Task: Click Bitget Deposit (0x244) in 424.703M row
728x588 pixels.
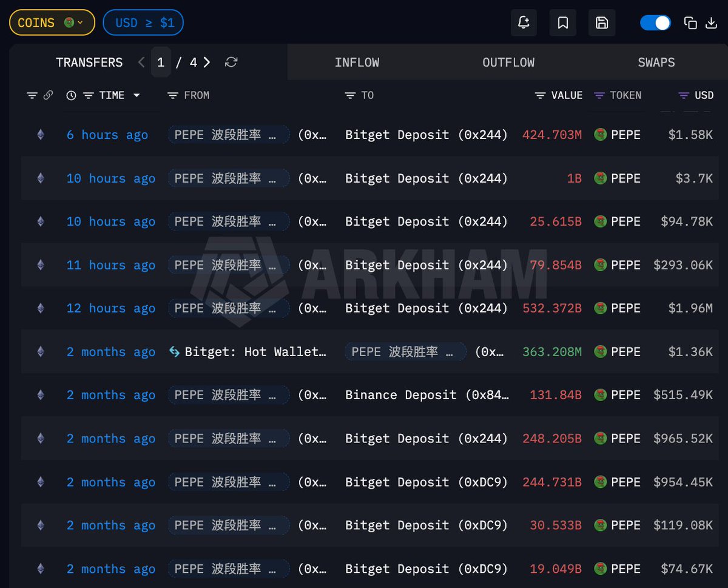Action: click(x=426, y=135)
